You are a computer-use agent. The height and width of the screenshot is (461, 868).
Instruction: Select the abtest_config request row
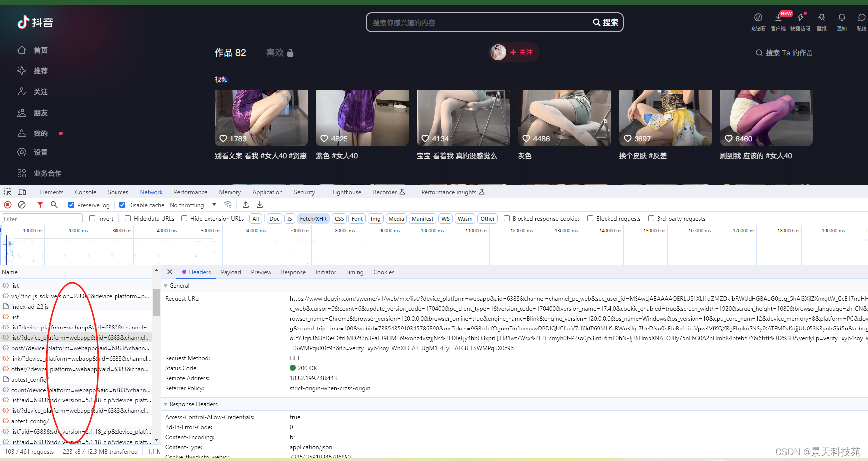point(29,379)
